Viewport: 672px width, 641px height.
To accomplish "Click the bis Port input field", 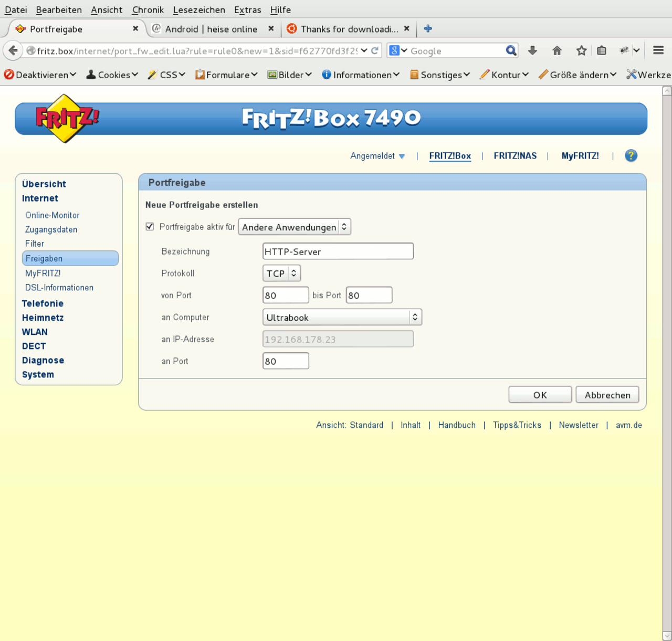I will (369, 295).
